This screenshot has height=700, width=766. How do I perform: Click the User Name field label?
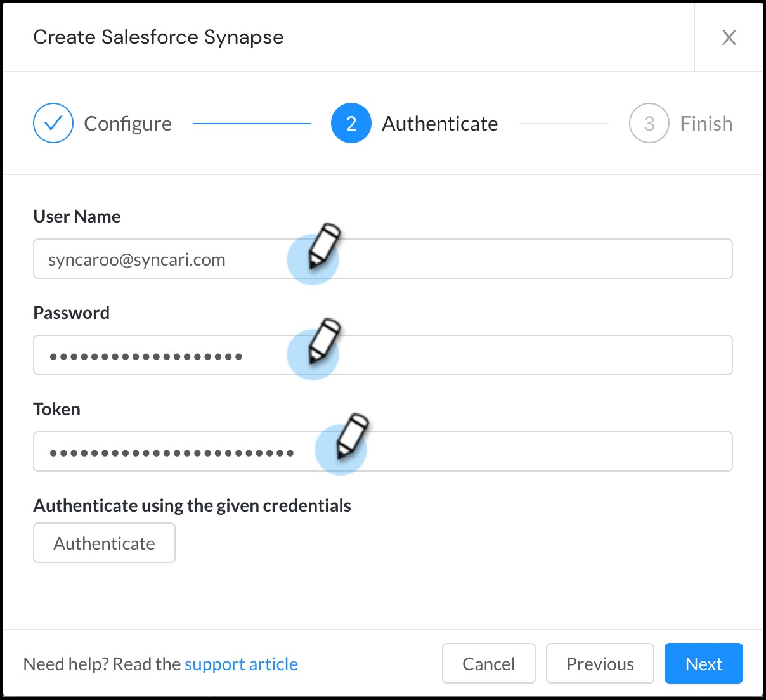pos(77,217)
